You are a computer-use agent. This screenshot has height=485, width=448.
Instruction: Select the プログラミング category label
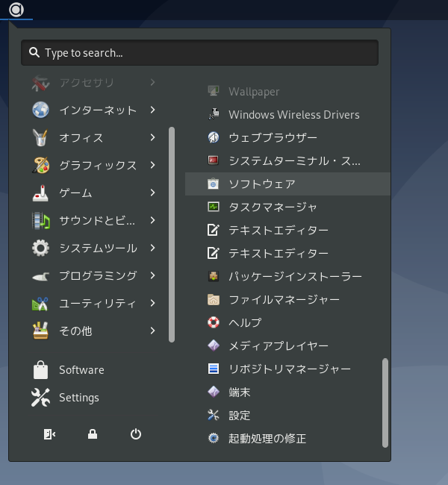tap(98, 275)
